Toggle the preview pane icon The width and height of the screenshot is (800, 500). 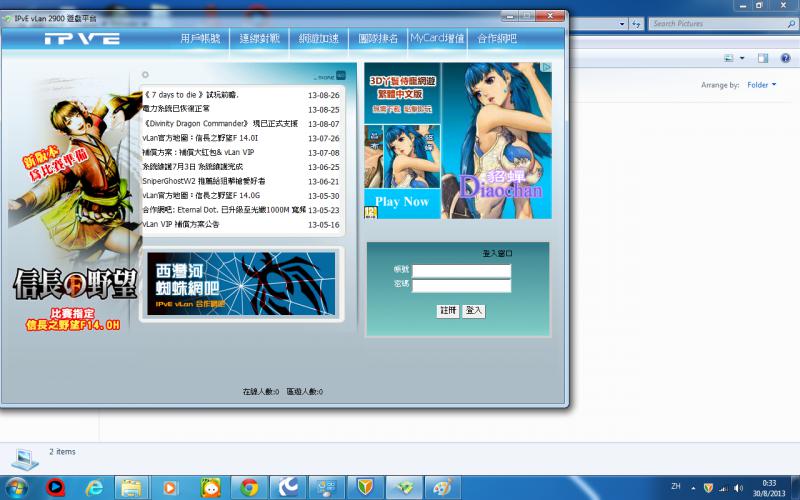[x=763, y=58]
